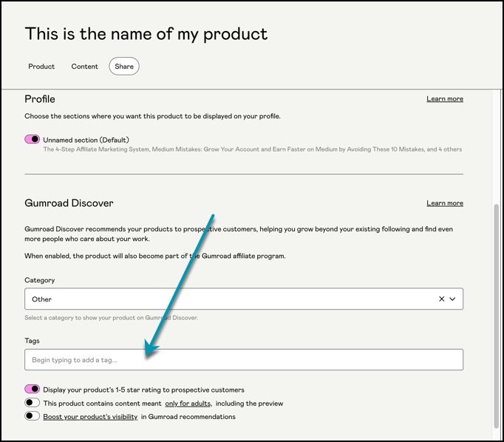The width and height of the screenshot is (504, 442).
Task: Disable the 1-5 star rating display toggle
Action: click(x=32, y=389)
